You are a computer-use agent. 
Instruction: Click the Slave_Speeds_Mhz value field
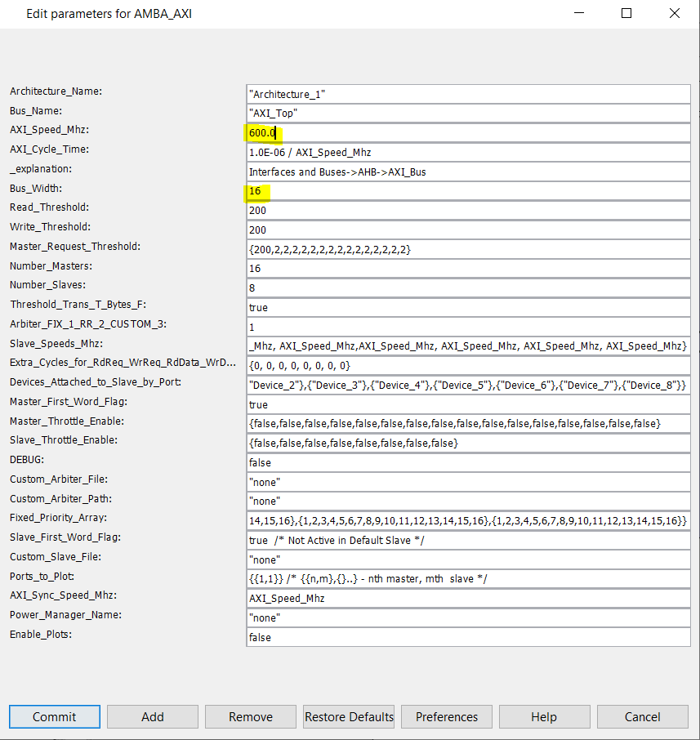[x=468, y=346]
